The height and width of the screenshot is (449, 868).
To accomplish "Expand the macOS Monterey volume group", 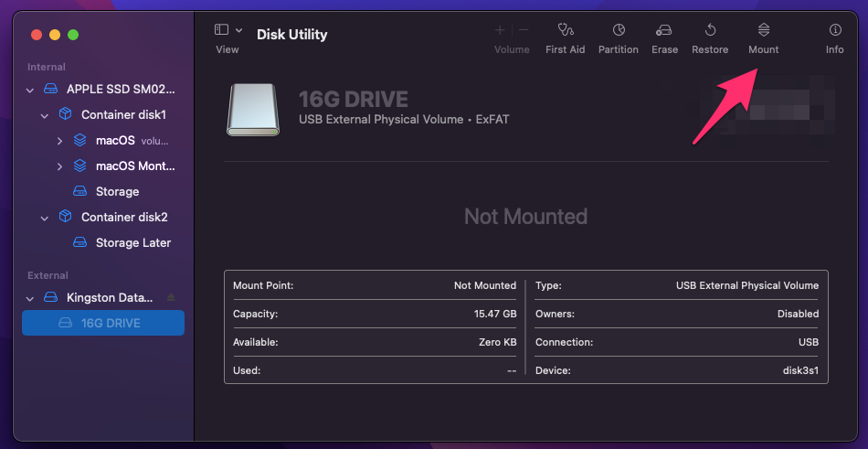I will (59, 166).
